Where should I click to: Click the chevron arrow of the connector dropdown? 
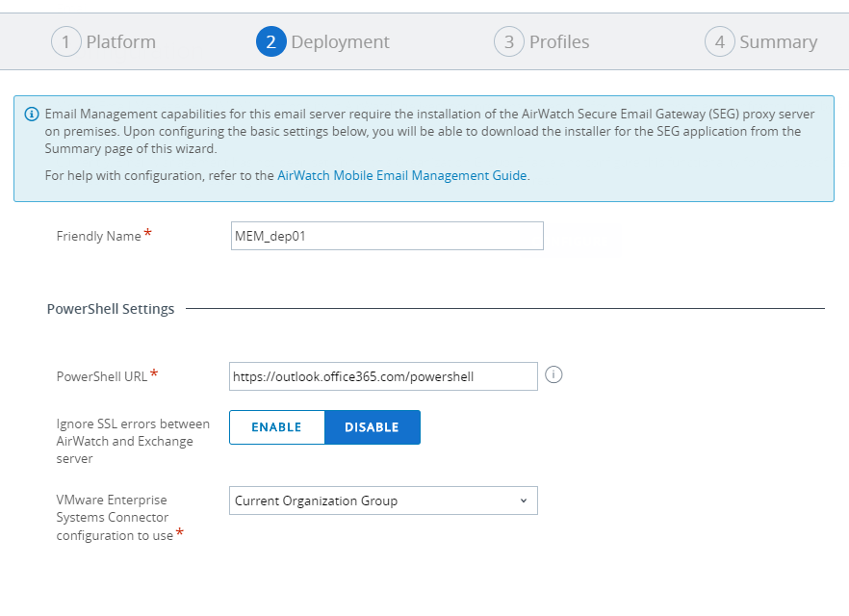click(x=523, y=500)
